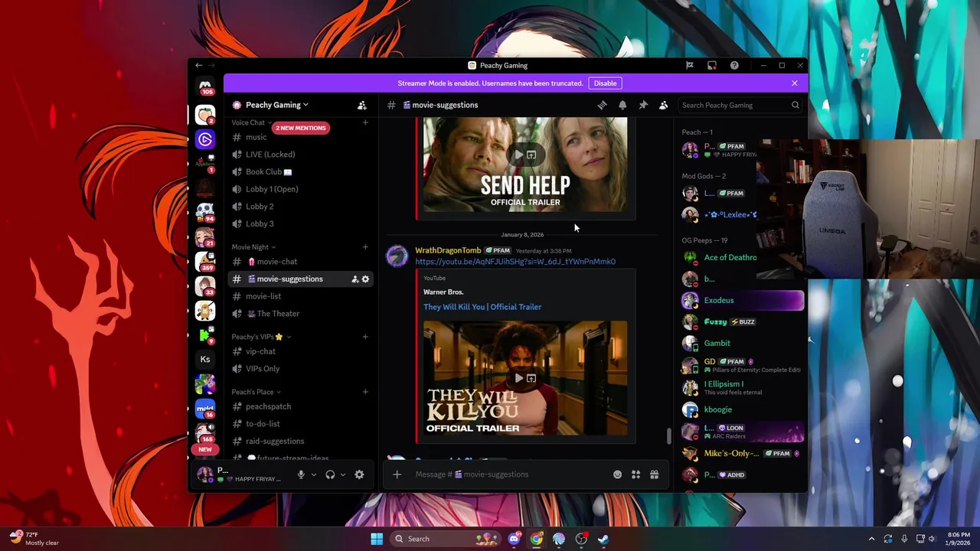Open the youtu.be link from WrathDragonTomb
980x551 pixels.
(515, 262)
